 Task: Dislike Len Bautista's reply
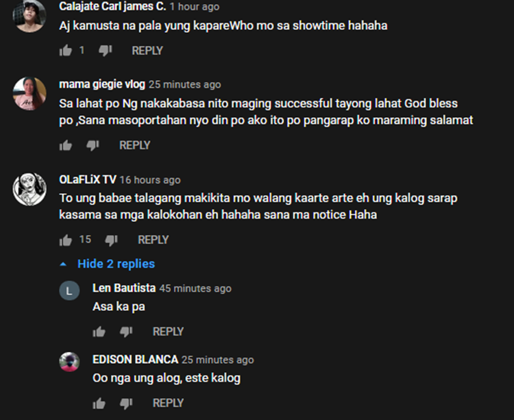click(126, 332)
